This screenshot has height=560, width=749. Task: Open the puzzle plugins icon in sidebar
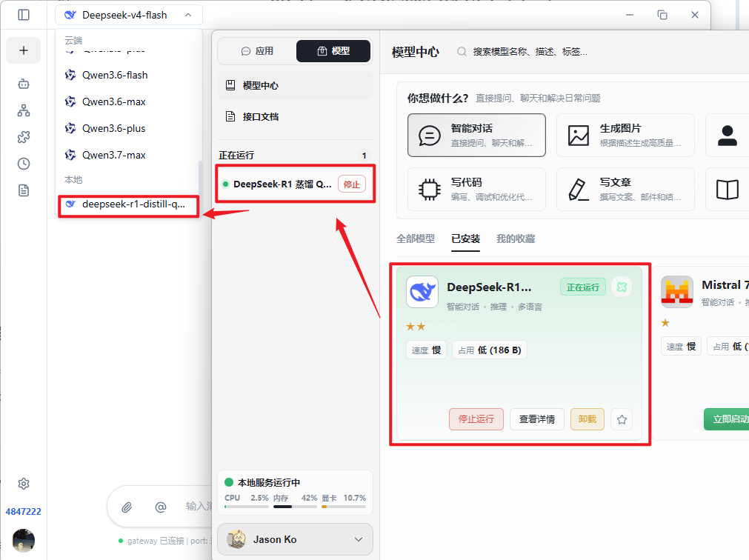pyautogui.click(x=24, y=137)
